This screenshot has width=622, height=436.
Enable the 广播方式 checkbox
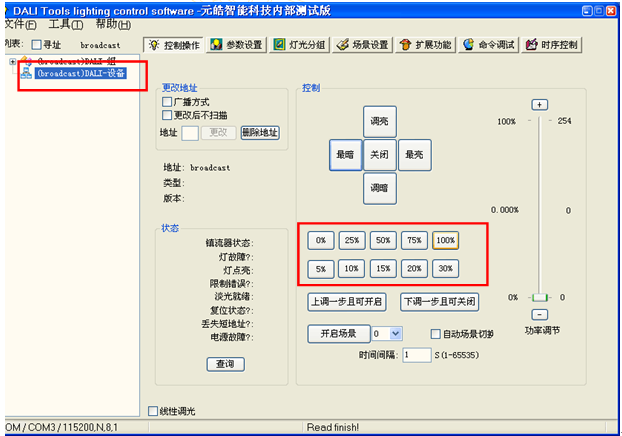[x=168, y=102]
